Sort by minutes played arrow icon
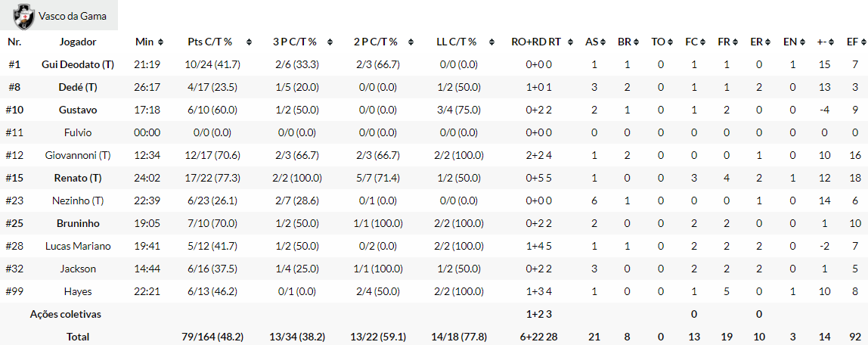 click(160, 42)
